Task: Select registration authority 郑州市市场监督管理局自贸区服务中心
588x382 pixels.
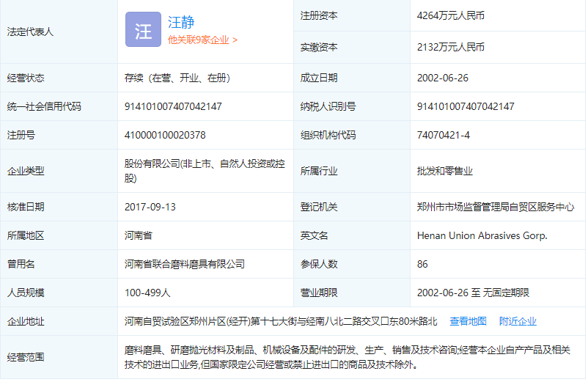Action: click(x=496, y=207)
